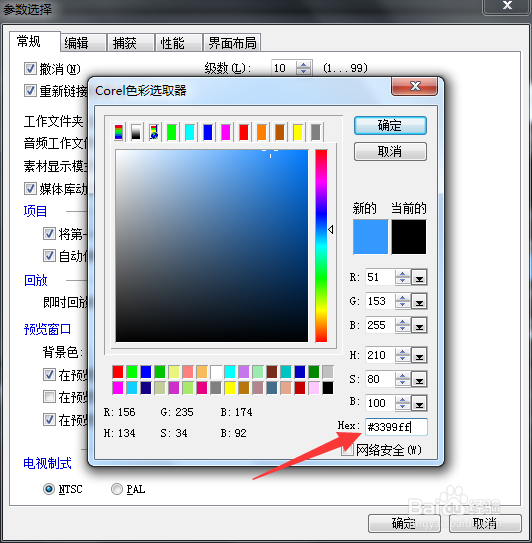Select red swatch in bottom palette
The width and height of the screenshot is (532, 543).
118,372
